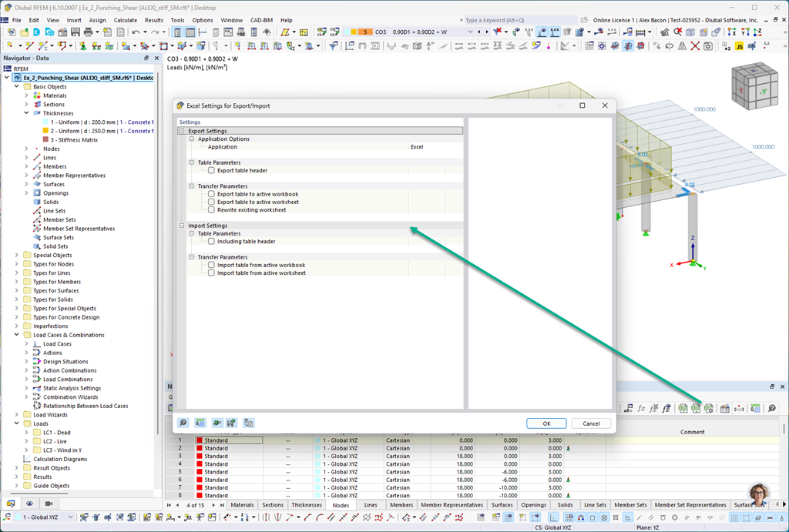Click the Print icon in the toolbar
Image resolution: width=789 pixels, height=532 pixels.
(88, 32)
